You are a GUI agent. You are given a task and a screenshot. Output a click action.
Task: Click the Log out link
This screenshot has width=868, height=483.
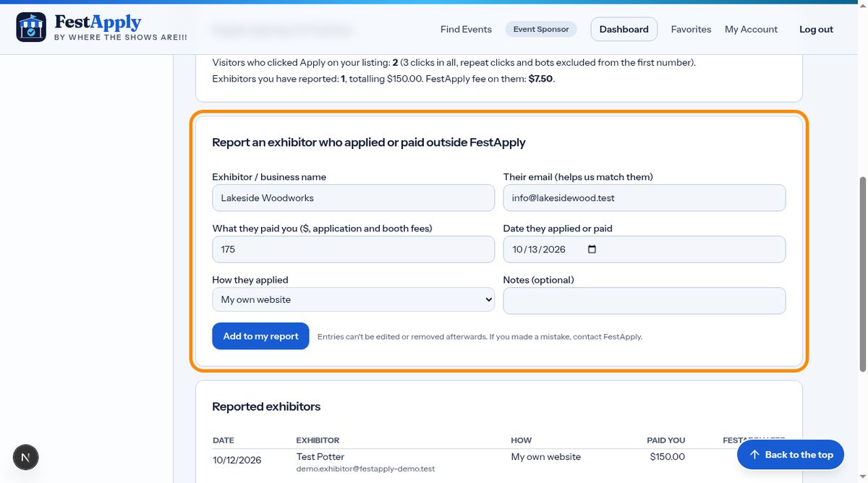[x=816, y=29]
